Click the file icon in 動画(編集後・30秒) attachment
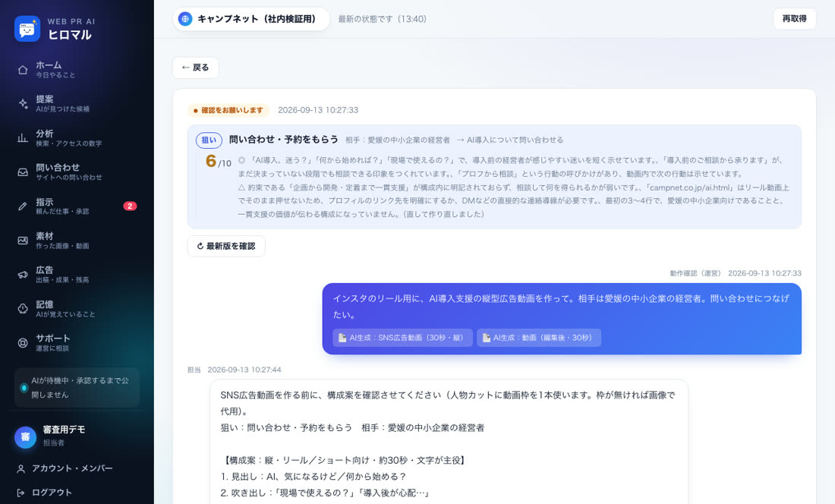 [486, 338]
